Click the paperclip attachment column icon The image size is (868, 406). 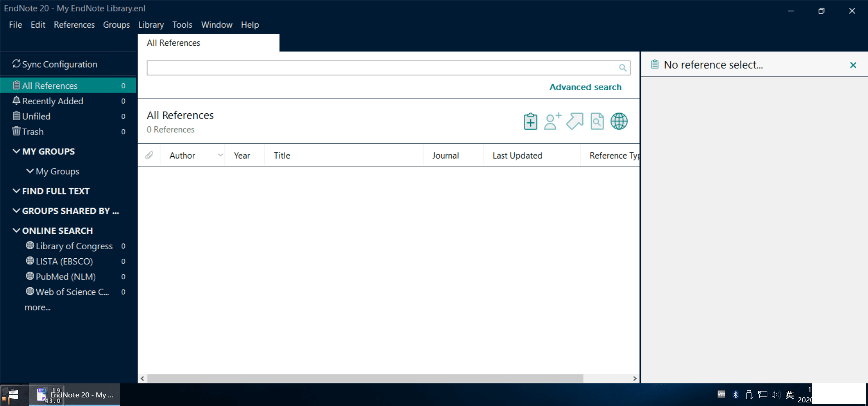pyautogui.click(x=149, y=155)
